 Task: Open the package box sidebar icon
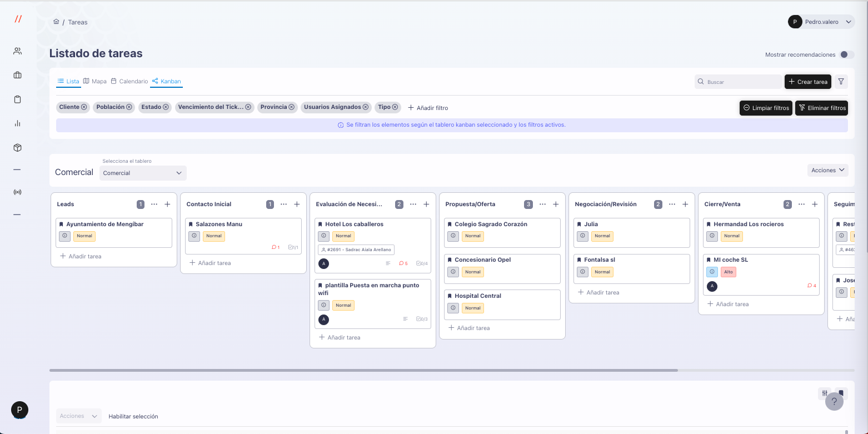[17, 148]
